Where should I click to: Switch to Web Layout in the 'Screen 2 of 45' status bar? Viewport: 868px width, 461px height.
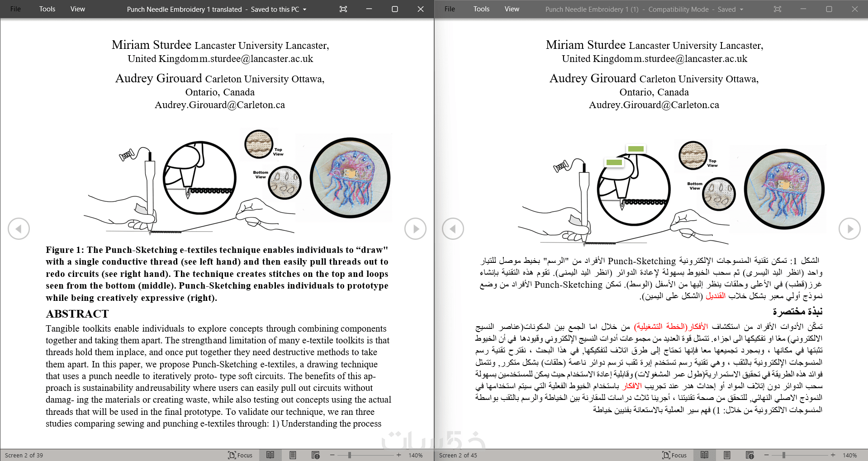click(750, 455)
